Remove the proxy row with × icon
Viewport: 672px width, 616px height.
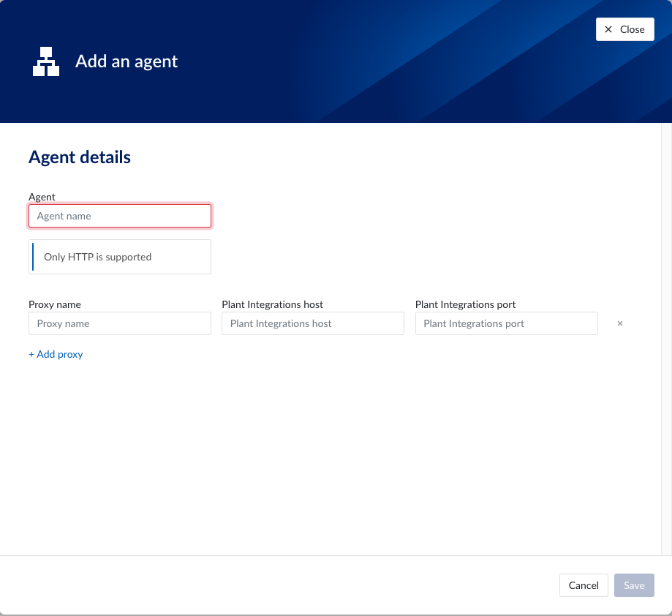(620, 323)
